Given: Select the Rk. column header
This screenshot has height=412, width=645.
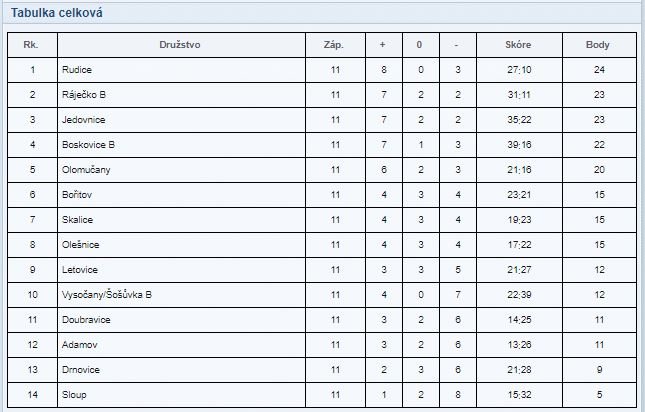Looking at the screenshot, I should pyautogui.click(x=31, y=45).
